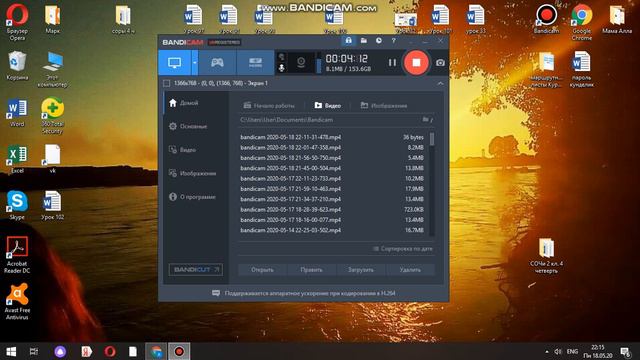Toggle microphone recording icon

pos(281,68)
